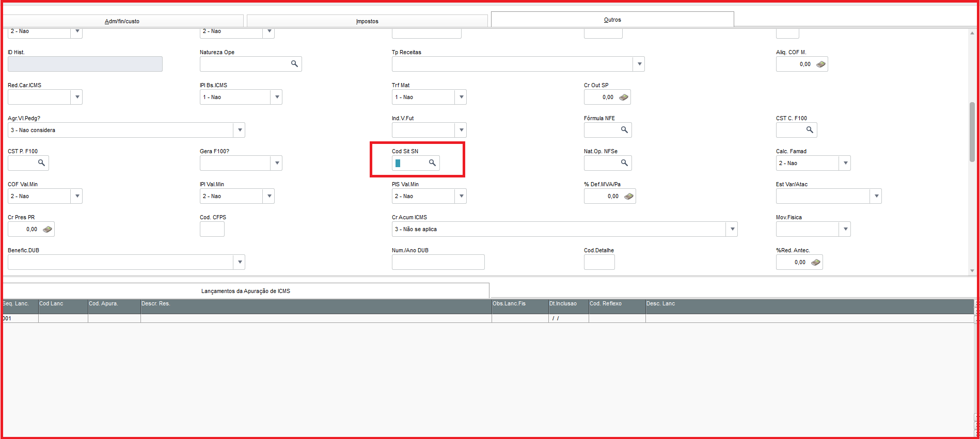Expand the Tp Receitas dropdown
The image size is (980, 439).
click(639, 64)
